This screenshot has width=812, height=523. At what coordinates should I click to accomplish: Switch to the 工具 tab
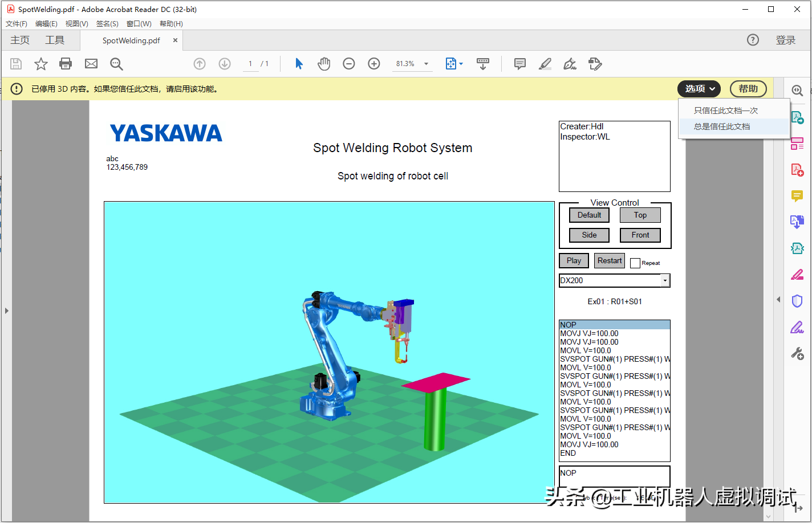55,40
